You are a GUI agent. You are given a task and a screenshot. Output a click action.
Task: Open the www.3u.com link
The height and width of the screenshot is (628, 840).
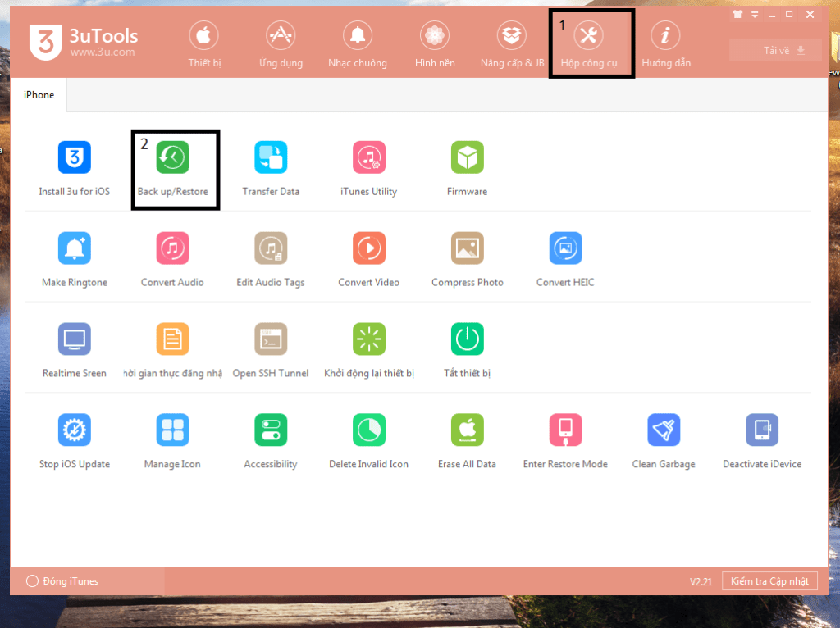103,52
